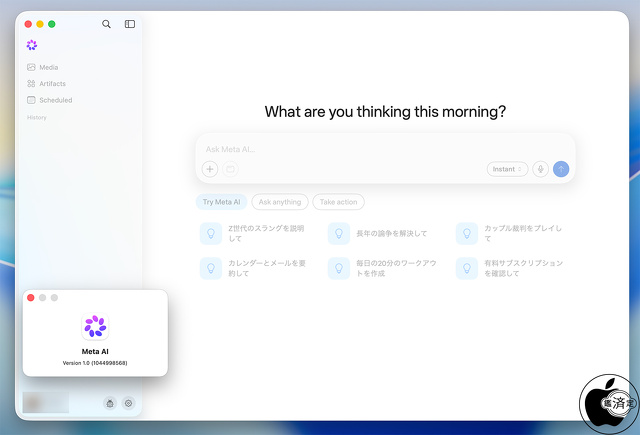640x435 pixels.
Task: Click the Meta AI logo in the sidebar
Action: tap(32, 45)
